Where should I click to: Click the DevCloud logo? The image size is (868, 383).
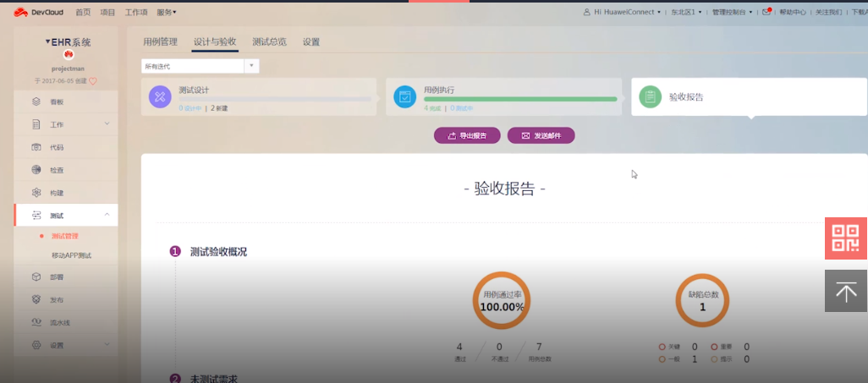(x=38, y=12)
